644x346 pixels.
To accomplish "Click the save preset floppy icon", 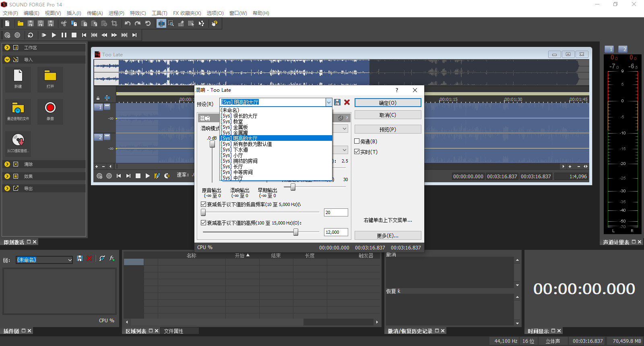I will [x=337, y=102].
